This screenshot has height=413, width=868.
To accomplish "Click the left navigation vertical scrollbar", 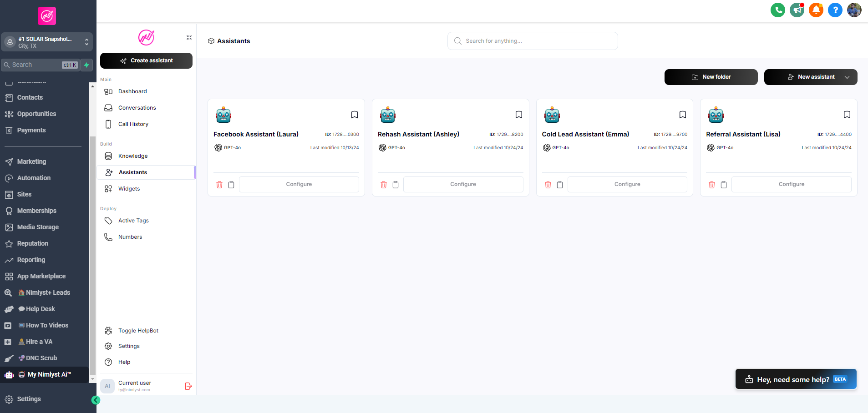I will 92,255.
